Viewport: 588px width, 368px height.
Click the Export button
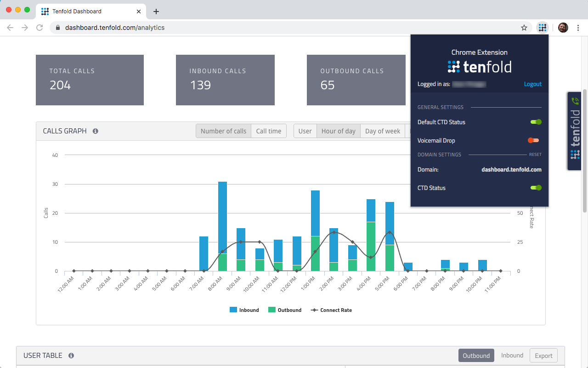(543, 356)
